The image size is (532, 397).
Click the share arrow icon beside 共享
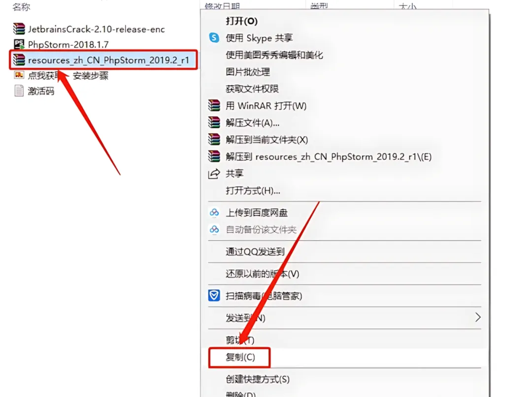pyautogui.click(x=214, y=174)
